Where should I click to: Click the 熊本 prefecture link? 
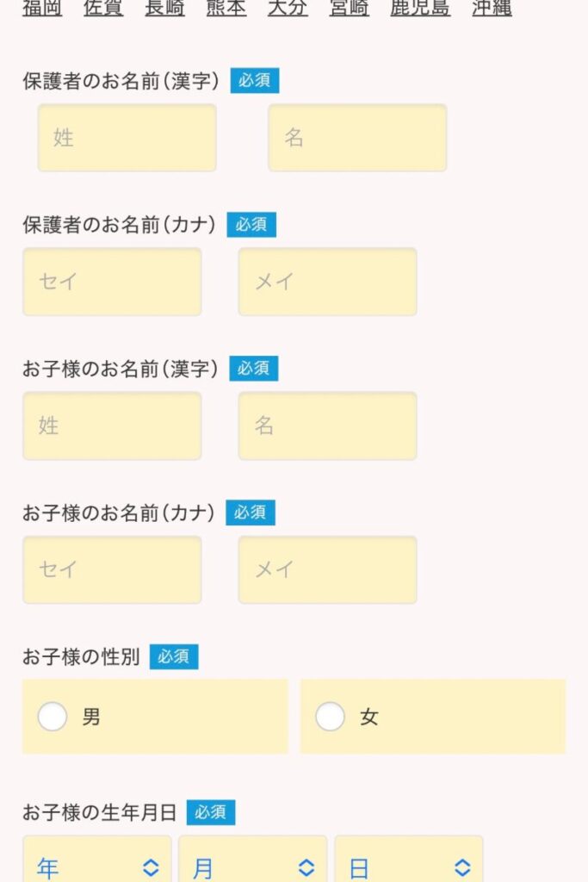(x=226, y=9)
